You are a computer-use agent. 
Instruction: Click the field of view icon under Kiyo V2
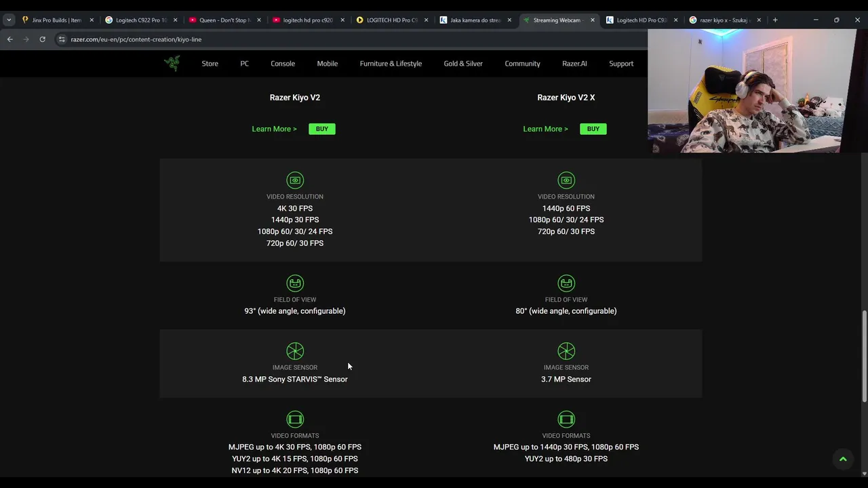click(295, 283)
